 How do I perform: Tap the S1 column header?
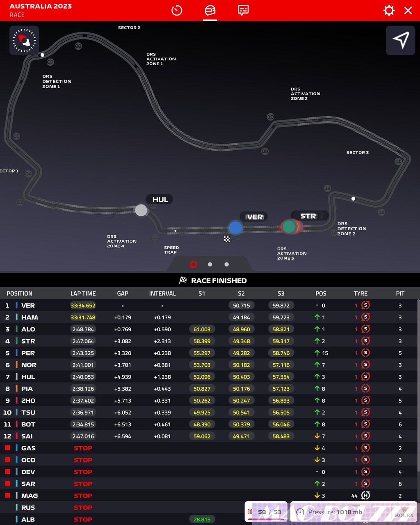(202, 293)
